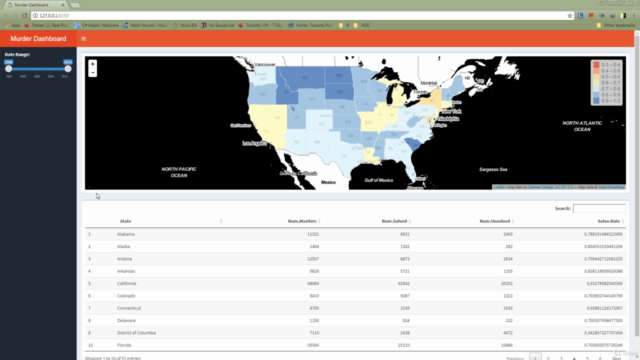640x360 pixels.
Task: Click the Next pagination button
Action: click(x=617, y=358)
